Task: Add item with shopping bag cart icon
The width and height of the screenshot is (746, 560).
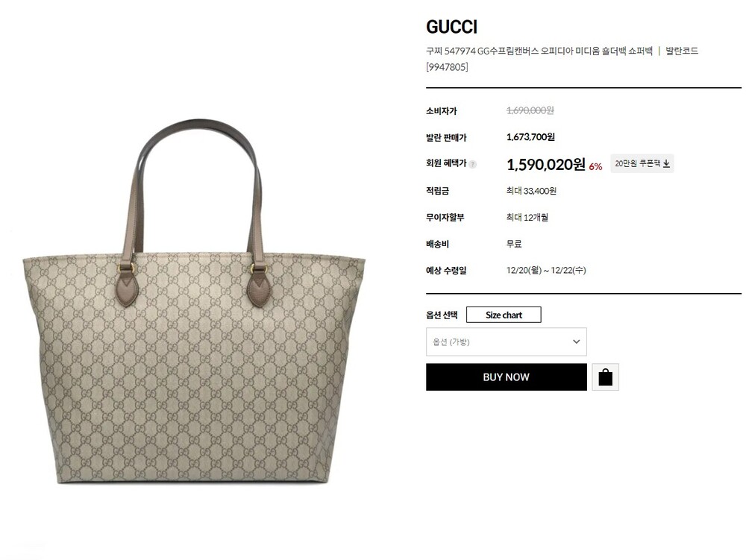Action: coord(605,377)
